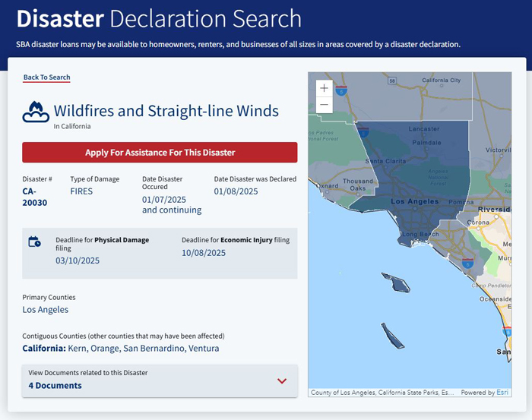Click Long Beach on the map
This screenshot has height=420, width=532.
click(x=421, y=234)
